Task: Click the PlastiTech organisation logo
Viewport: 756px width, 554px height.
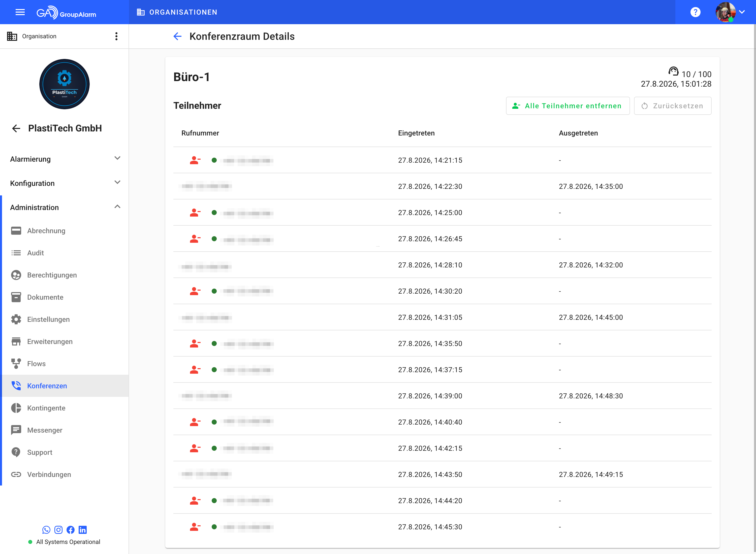Action: (x=65, y=84)
